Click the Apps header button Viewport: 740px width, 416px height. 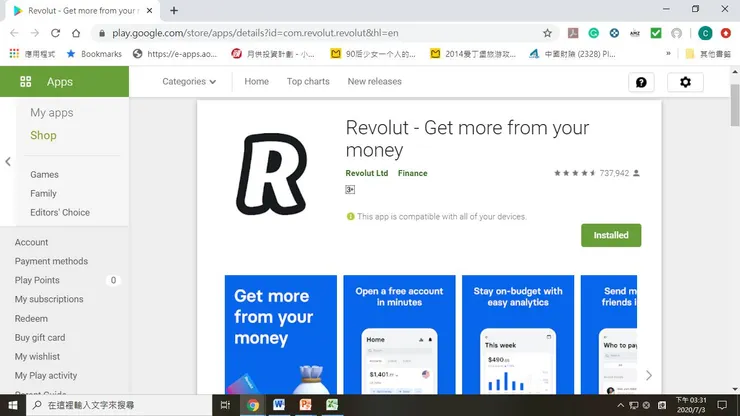[64, 82]
